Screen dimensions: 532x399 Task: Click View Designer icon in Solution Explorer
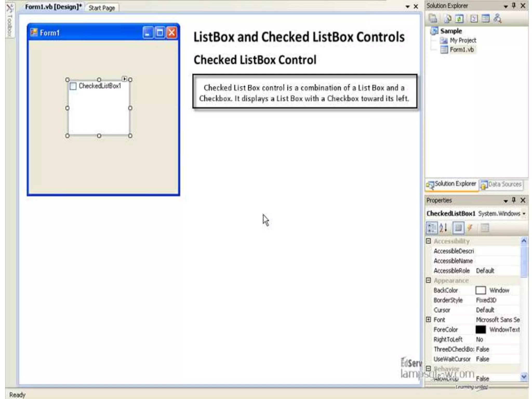(x=485, y=18)
